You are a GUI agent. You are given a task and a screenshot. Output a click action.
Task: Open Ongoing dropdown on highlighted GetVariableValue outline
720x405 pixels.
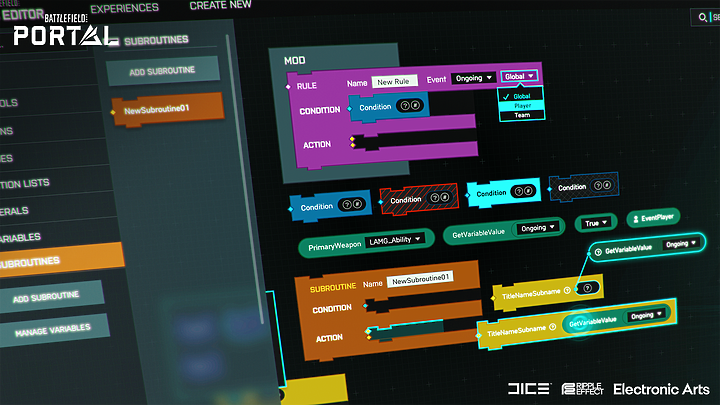[x=681, y=244]
